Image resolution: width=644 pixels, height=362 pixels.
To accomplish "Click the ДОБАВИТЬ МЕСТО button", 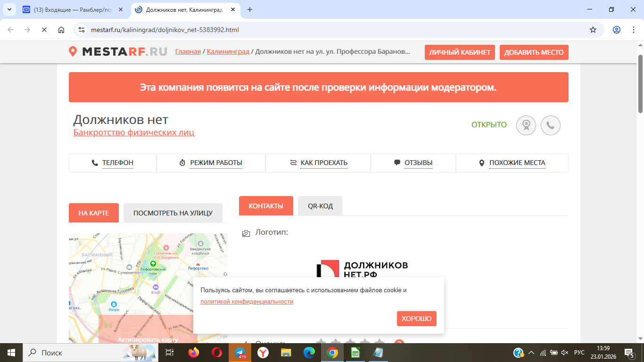I will (x=534, y=52).
